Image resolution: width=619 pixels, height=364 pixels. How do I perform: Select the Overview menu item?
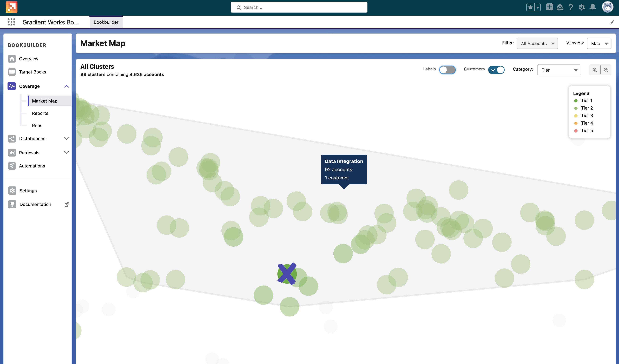(x=28, y=58)
